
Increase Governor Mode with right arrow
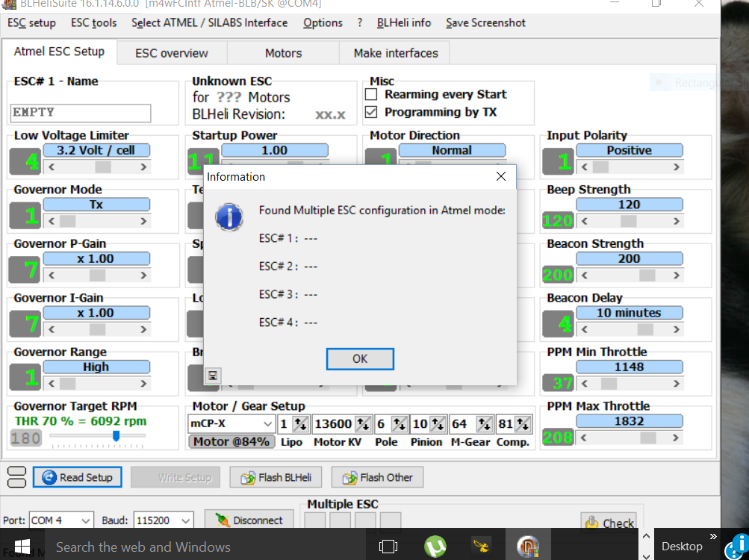coord(143,221)
